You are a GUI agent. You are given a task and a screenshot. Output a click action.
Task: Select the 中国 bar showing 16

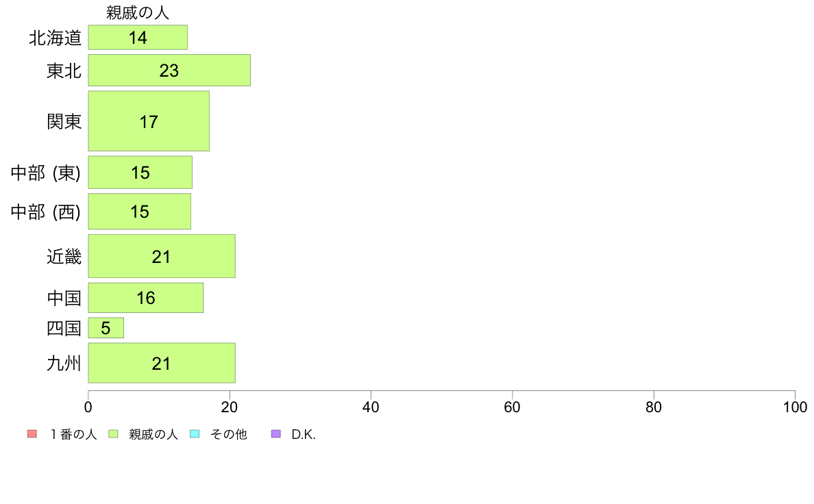(146, 297)
